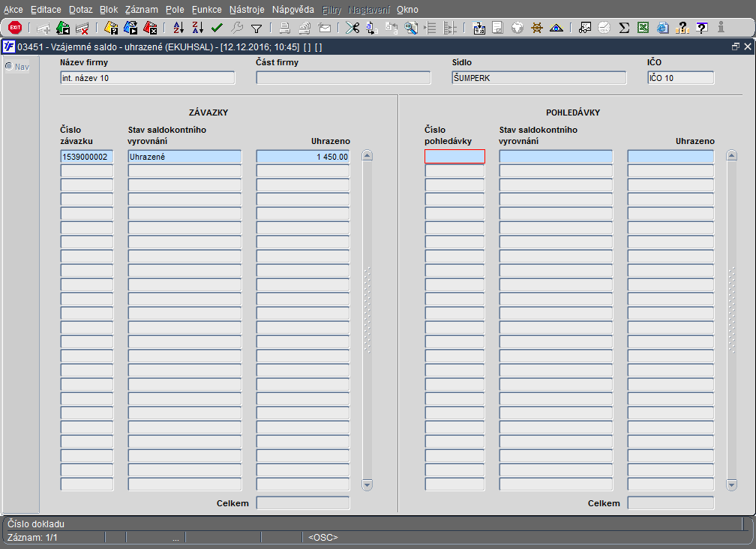Click the restore window button in title bar

(x=735, y=46)
